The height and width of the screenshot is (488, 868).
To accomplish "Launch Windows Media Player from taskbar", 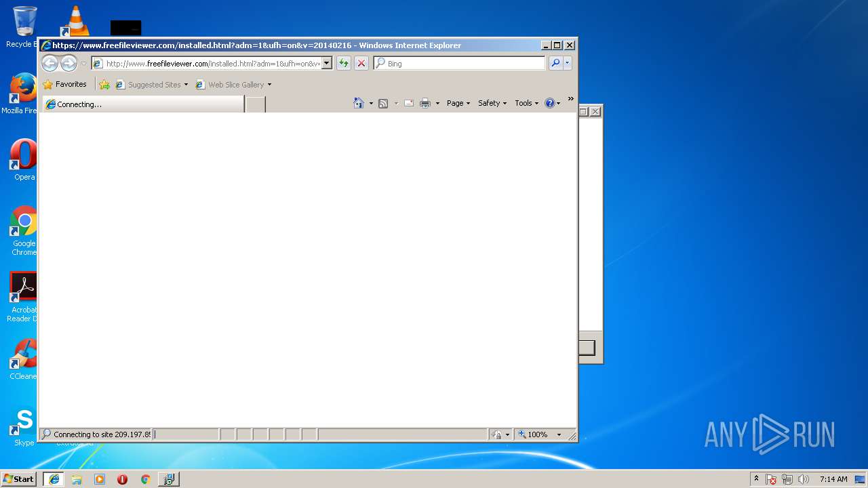I will pos(100,479).
